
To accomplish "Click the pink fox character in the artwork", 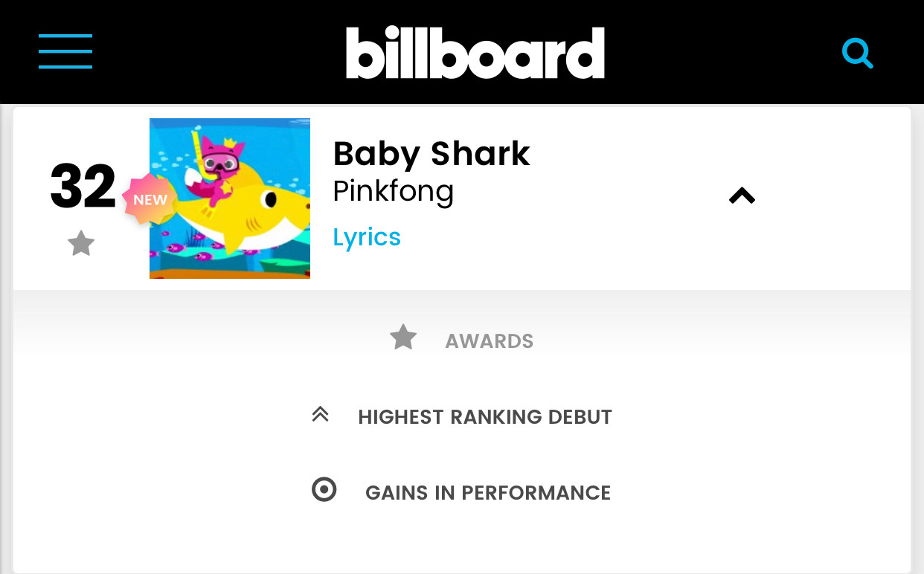I will (217, 167).
